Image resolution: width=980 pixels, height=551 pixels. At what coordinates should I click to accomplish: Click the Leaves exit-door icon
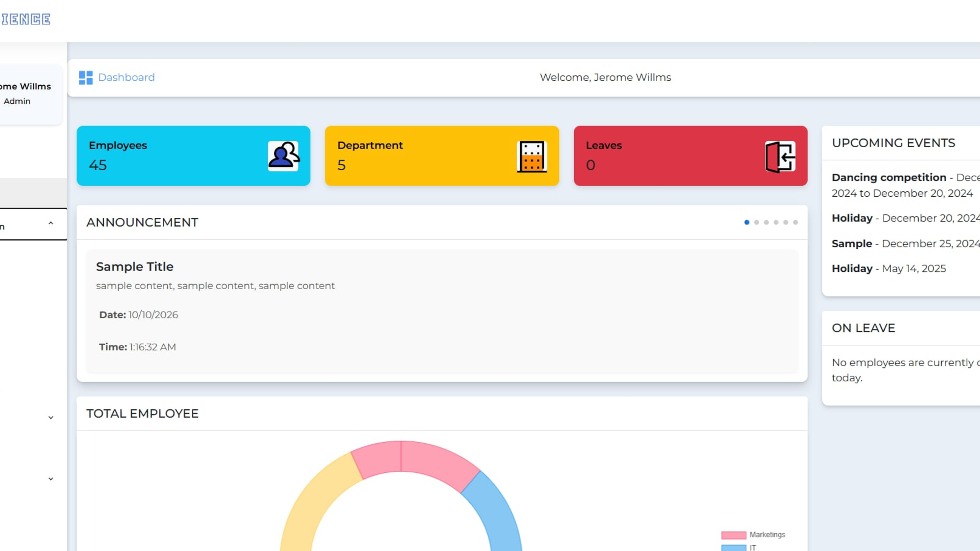780,156
